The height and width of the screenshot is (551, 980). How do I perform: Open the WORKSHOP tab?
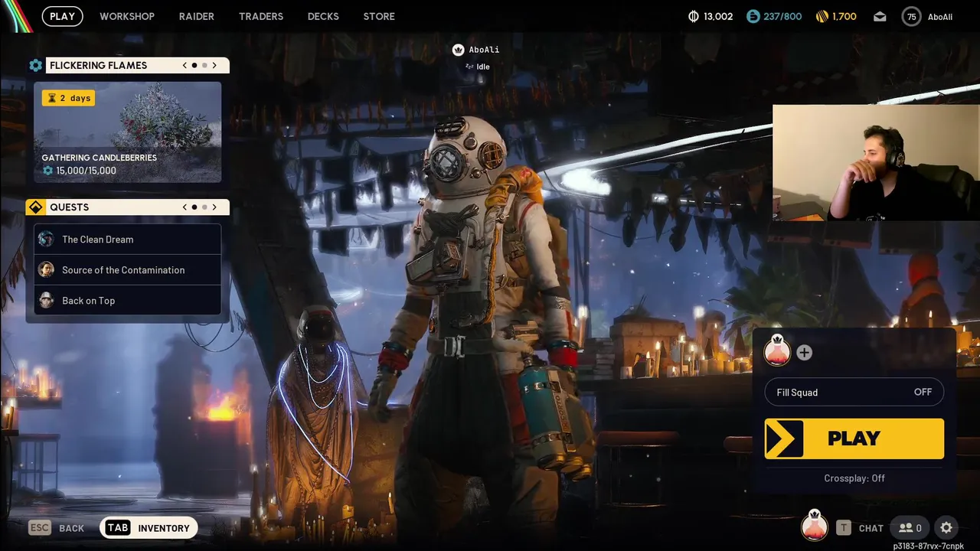coord(127,16)
